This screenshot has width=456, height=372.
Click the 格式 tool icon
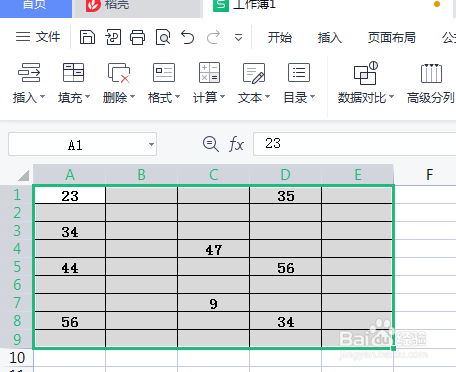point(164,73)
